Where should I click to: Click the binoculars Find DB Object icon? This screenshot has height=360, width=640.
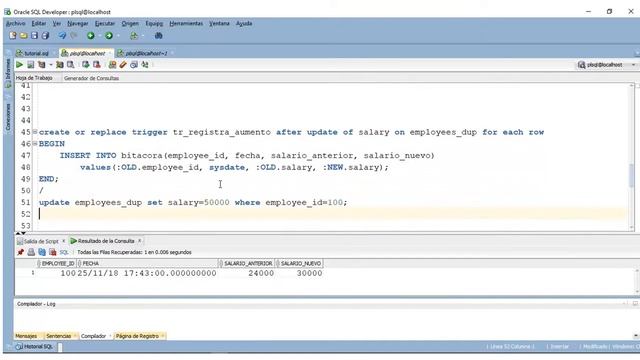pos(158,36)
